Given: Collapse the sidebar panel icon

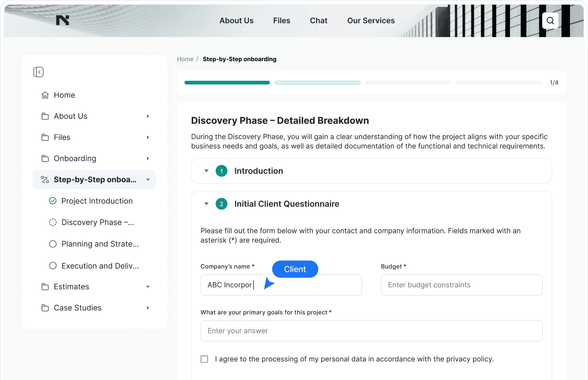Looking at the screenshot, I should coord(38,72).
